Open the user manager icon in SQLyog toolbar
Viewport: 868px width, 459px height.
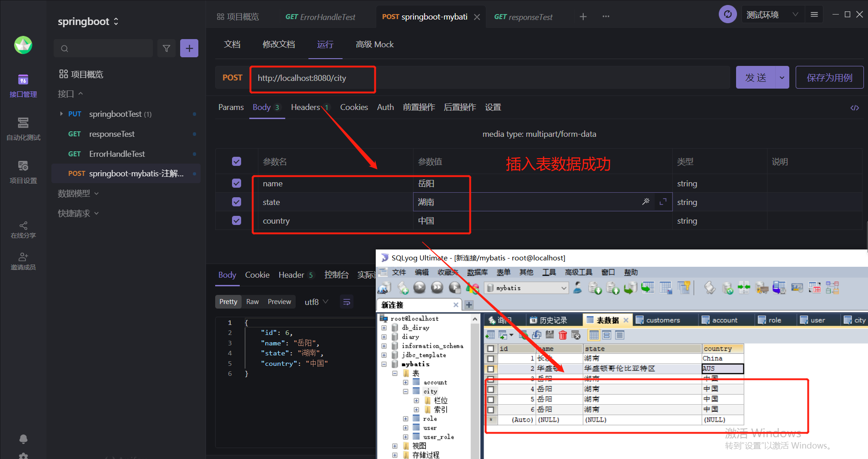(578, 287)
